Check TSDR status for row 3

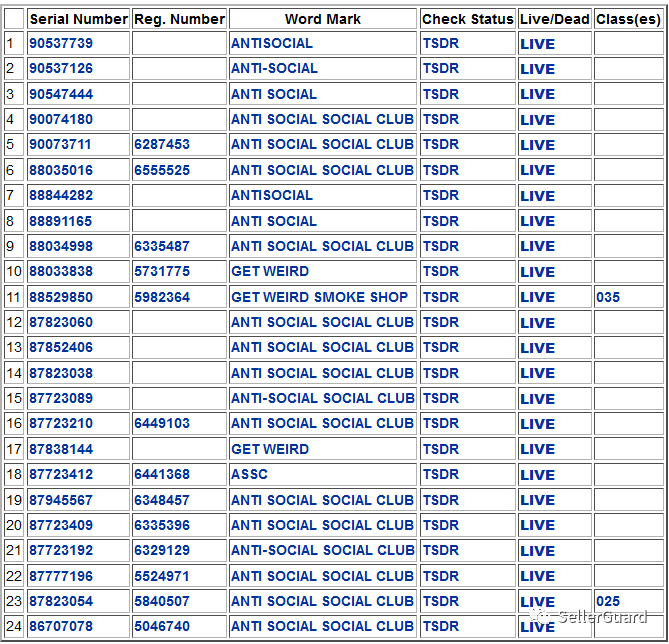point(441,94)
